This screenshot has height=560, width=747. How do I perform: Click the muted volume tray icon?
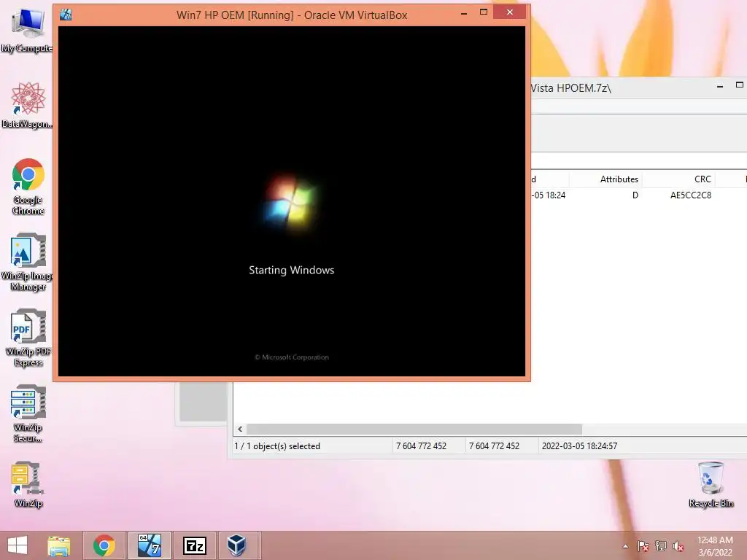tap(678, 546)
